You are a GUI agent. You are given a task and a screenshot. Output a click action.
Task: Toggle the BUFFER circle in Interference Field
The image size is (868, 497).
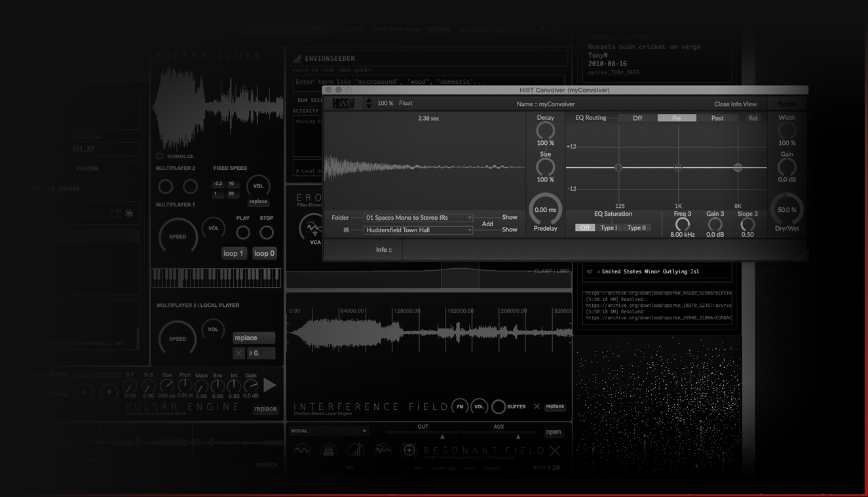(x=499, y=407)
